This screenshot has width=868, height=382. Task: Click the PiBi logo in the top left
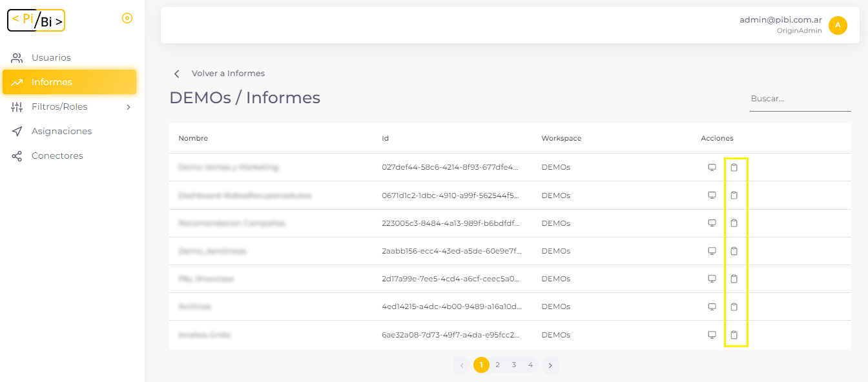[x=36, y=20]
